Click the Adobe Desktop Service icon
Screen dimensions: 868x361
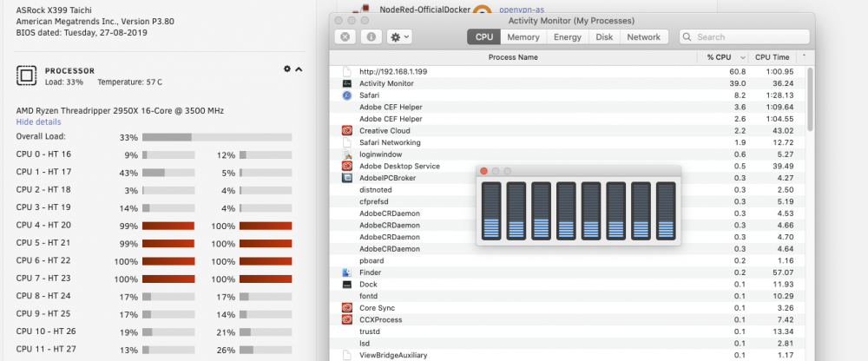(347, 166)
